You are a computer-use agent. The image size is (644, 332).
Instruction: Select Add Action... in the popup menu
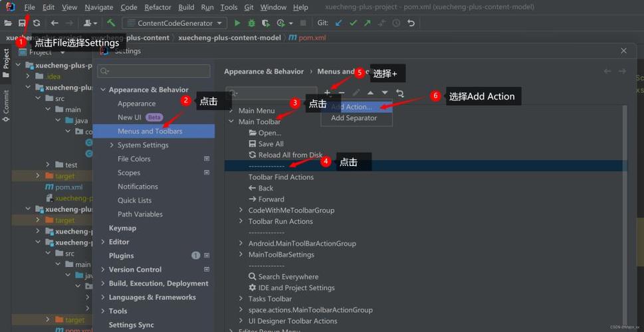352,107
